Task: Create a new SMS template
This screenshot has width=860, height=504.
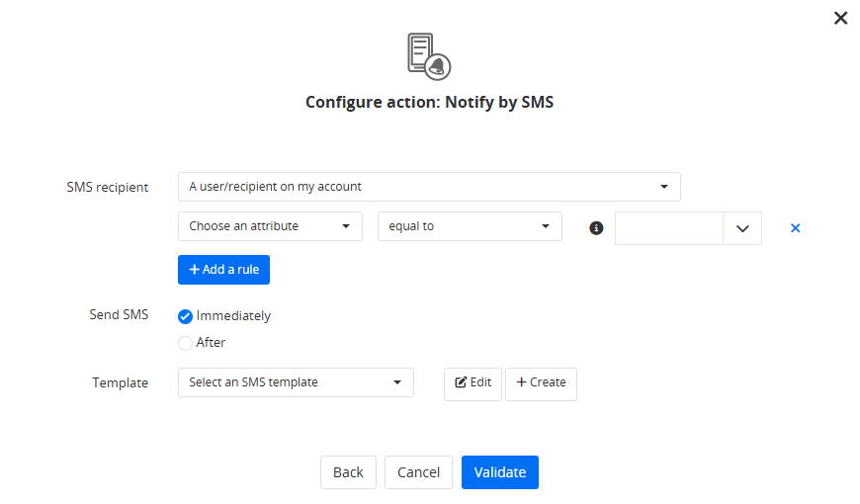Action: [x=541, y=383]
